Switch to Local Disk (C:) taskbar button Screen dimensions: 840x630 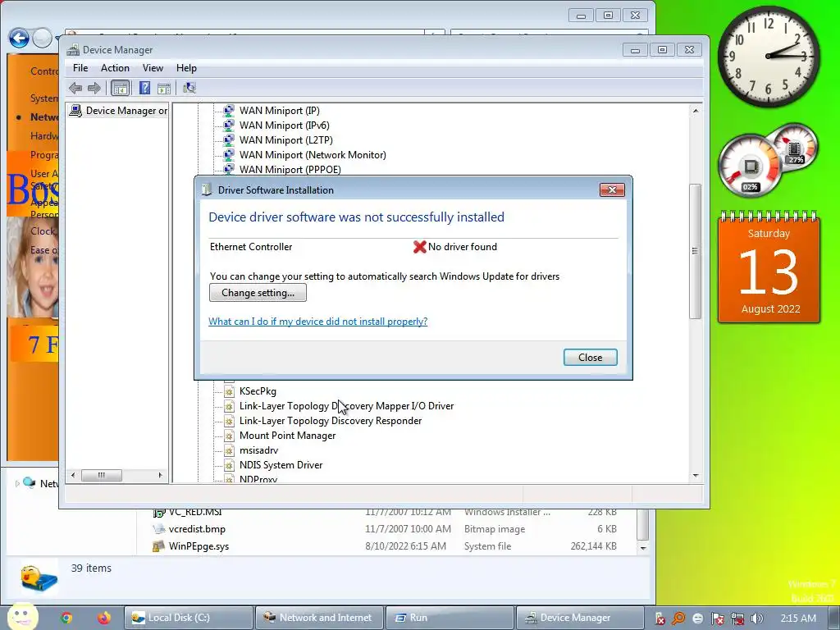click(189, 618)
